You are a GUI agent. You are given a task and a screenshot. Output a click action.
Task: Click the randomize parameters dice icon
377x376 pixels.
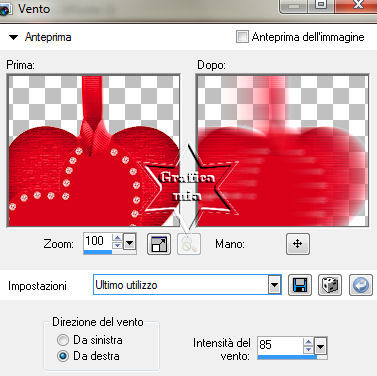tap(330, 285)
